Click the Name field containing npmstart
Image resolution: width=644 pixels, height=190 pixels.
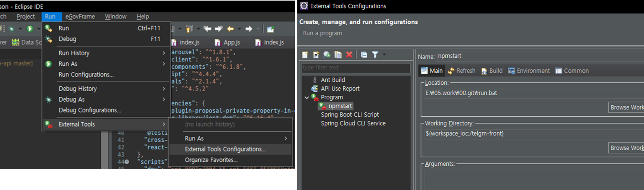pos(540,56)
